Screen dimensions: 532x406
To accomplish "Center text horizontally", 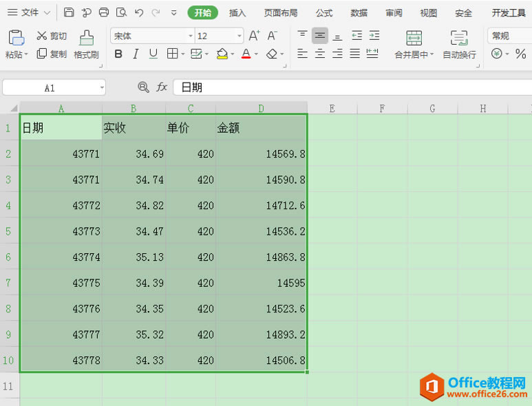I will tap(320, 54).
